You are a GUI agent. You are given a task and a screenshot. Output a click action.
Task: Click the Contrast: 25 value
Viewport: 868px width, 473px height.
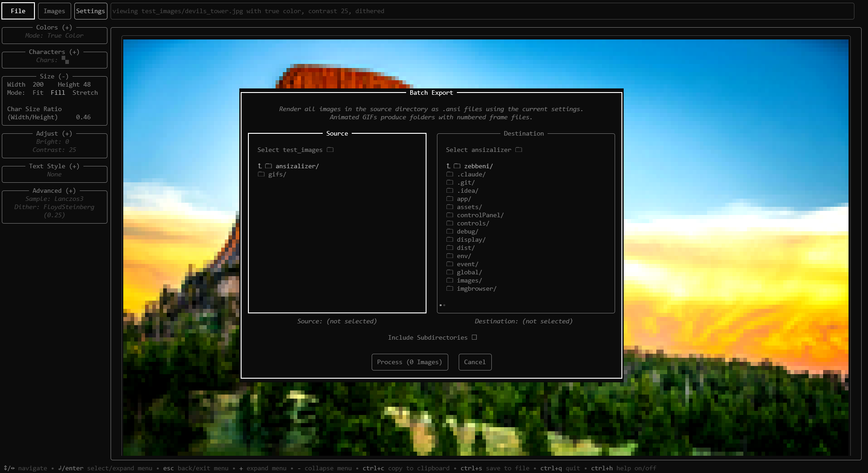(54, 150)
